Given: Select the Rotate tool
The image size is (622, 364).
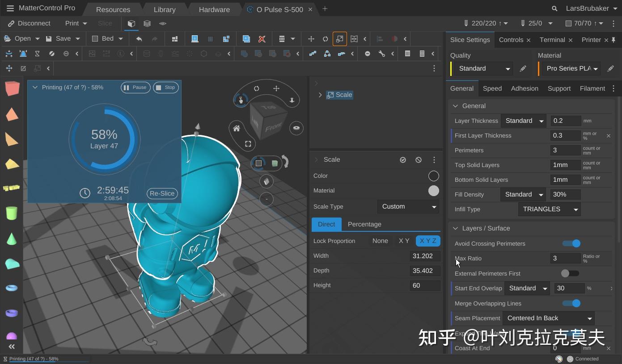Looking at the screenshot, I should tap(325, 39).
